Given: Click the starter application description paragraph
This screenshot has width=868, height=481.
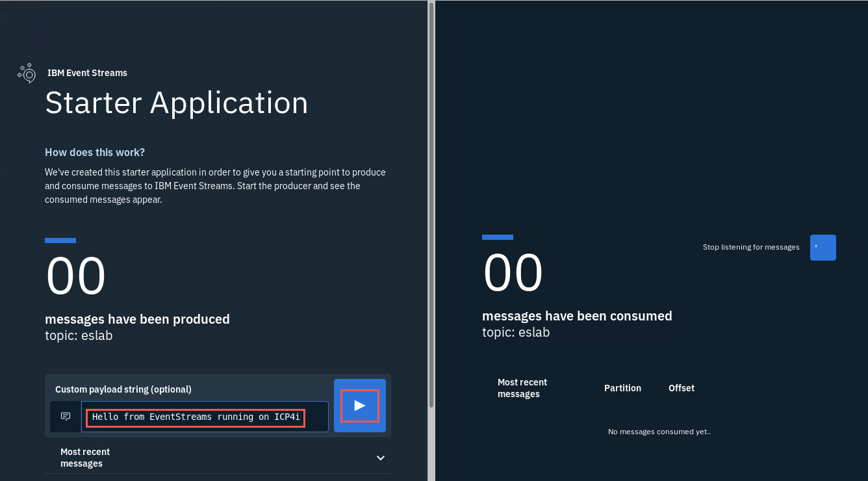Looking at the screenshot, I should tap(215, 186).
